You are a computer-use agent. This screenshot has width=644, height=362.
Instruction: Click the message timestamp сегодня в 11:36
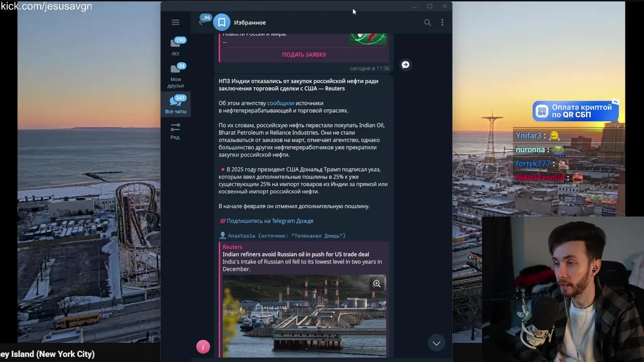coord(370,68)
